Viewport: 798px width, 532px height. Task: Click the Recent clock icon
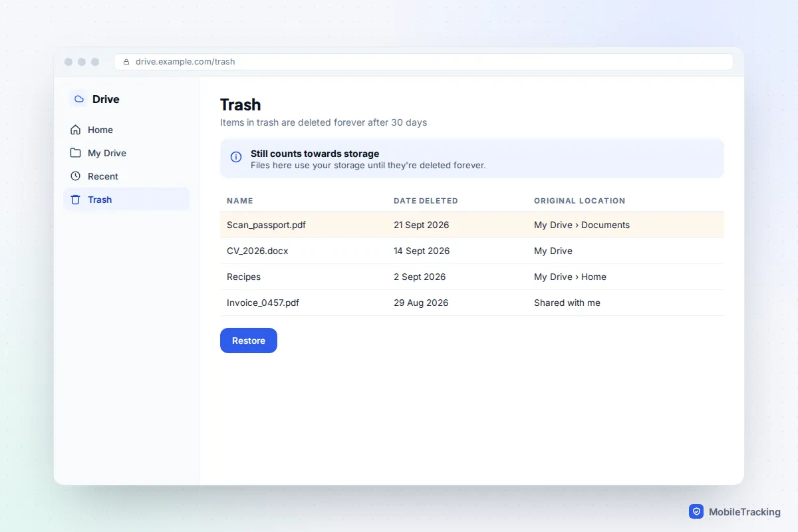75,176
